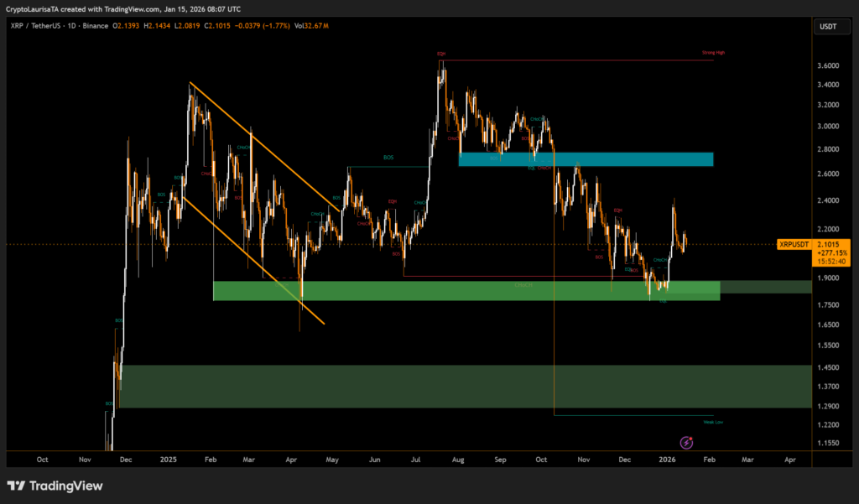This screenshot has width=859, height=504.
Task: Click the Vol 32.67M volume indicator
Action: [x=312, y=27]
